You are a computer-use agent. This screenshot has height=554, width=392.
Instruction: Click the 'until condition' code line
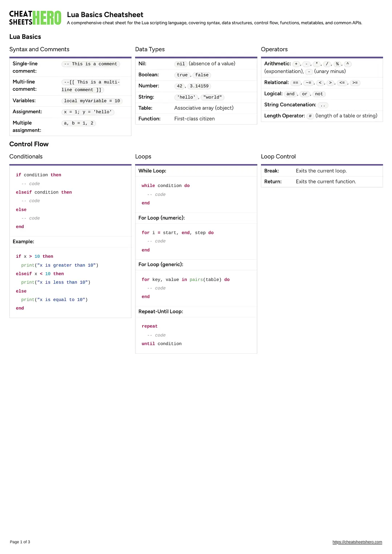tap(162, 344)
